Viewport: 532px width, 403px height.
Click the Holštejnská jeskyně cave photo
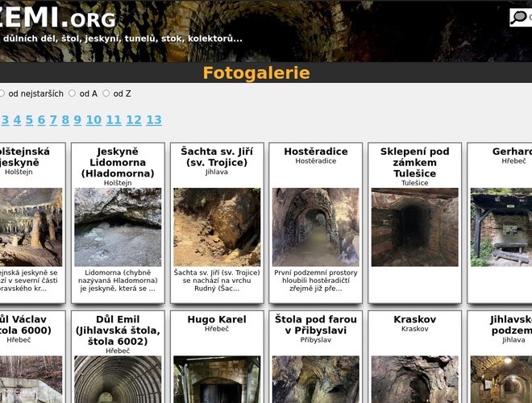coord(31,227)
